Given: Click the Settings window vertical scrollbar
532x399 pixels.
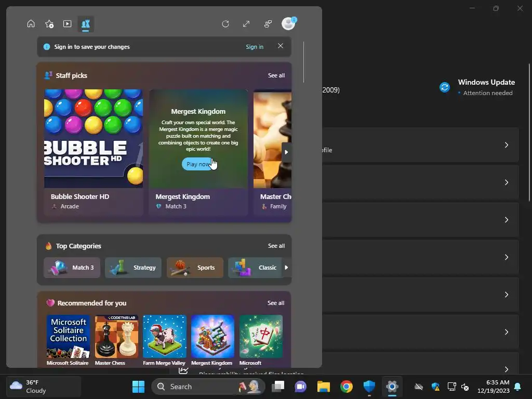Looking at the screenshot, I should 529,132.
